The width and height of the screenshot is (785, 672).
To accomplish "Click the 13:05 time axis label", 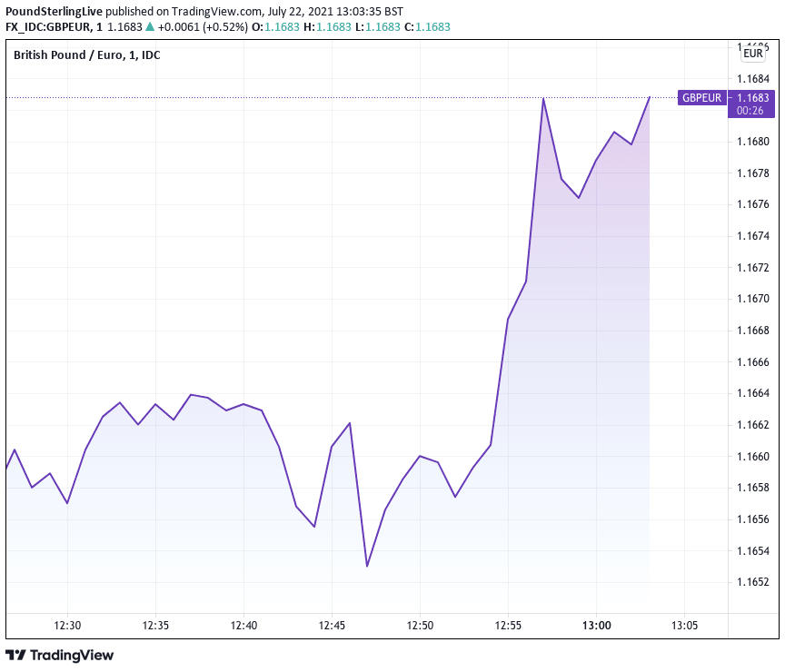I will tap(684, 626).
